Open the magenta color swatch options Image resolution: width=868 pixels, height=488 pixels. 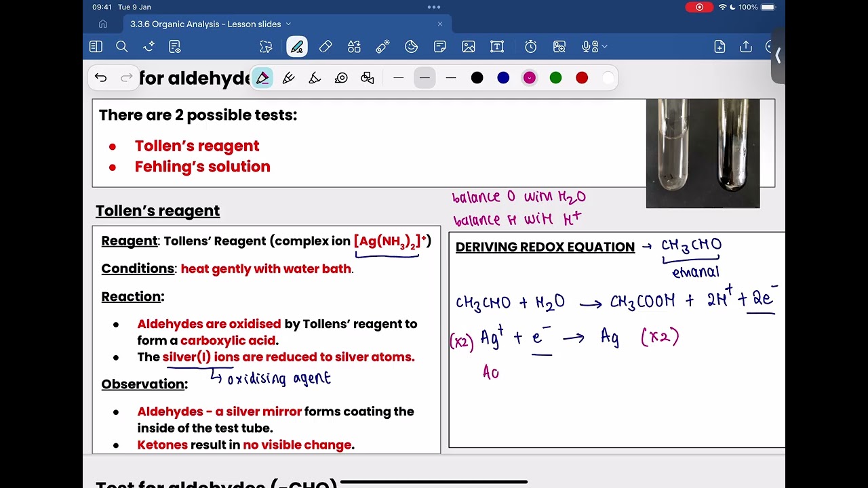click(530, 78)
